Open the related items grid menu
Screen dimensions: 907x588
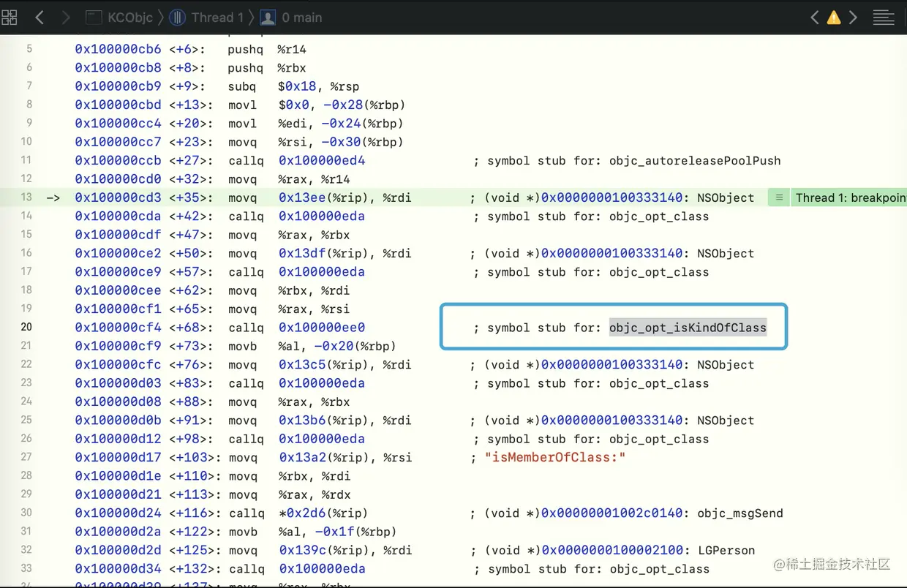click(10, 18)
